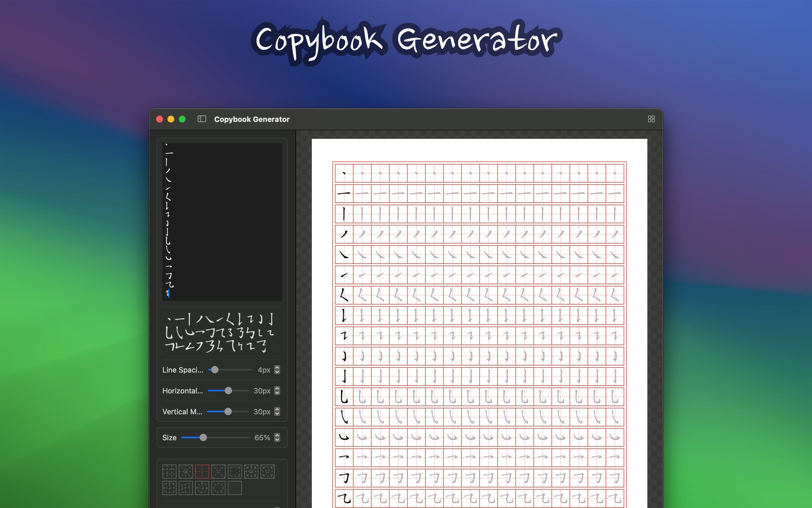The height and width of the screenshot is (508, 812).
Task: Adjust the Vertical Margin slider
Action: 228,411
